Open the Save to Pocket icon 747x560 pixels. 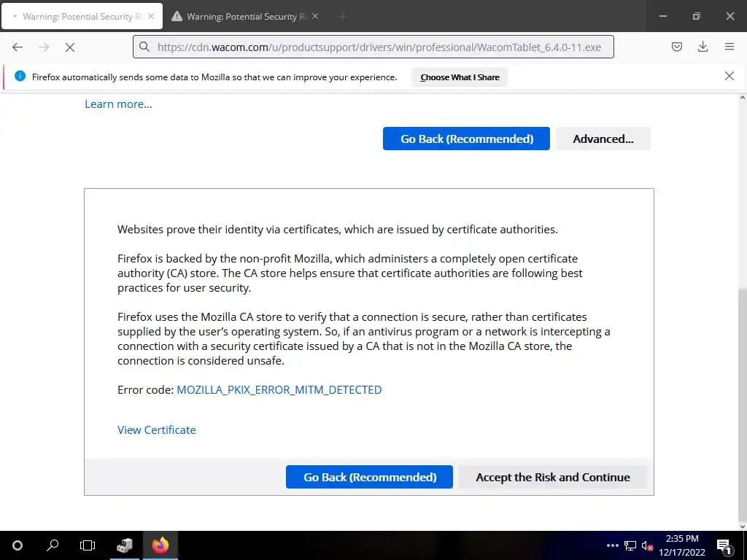click(676, 47)
